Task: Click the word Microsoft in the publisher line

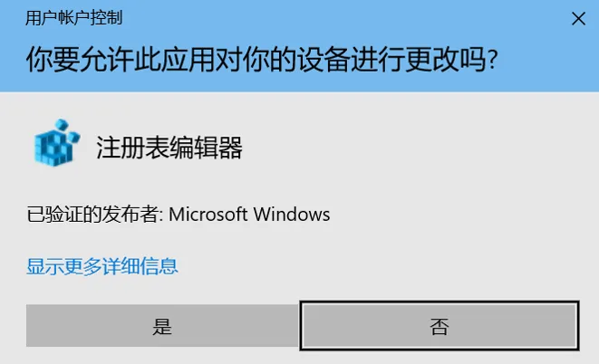Action: pyautogui.click(x=208, y=214)
